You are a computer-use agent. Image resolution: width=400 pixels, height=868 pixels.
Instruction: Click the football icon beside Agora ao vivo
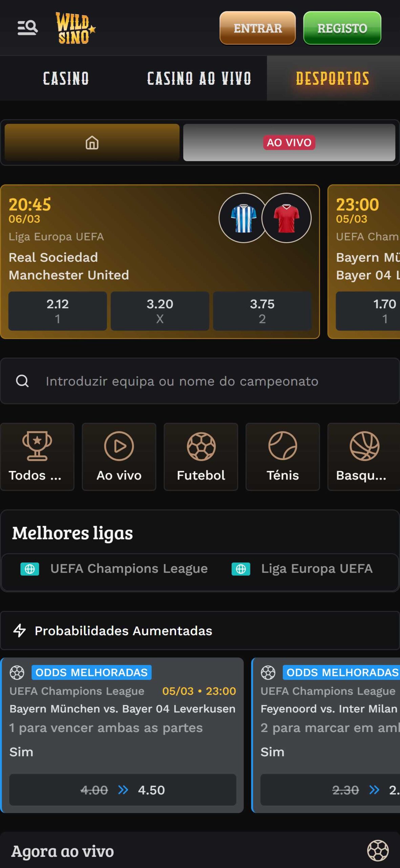pyautogui.click(x=378, y=851)
